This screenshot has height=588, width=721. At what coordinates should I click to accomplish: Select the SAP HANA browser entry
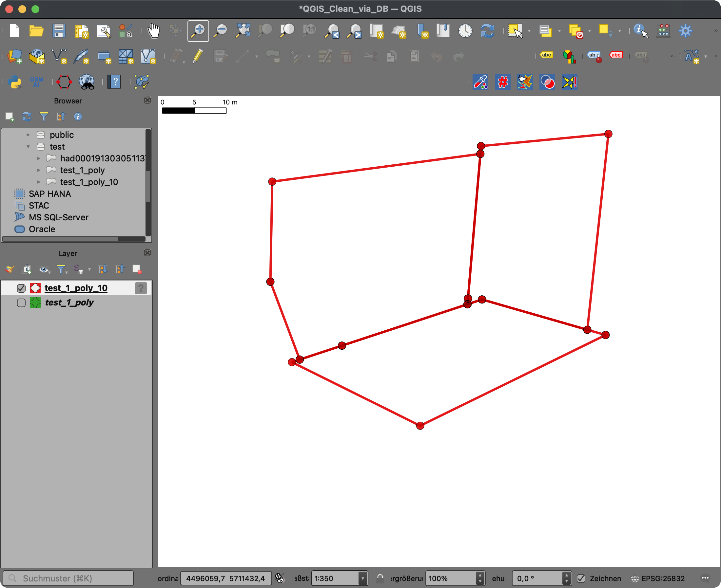click(49, 194)
